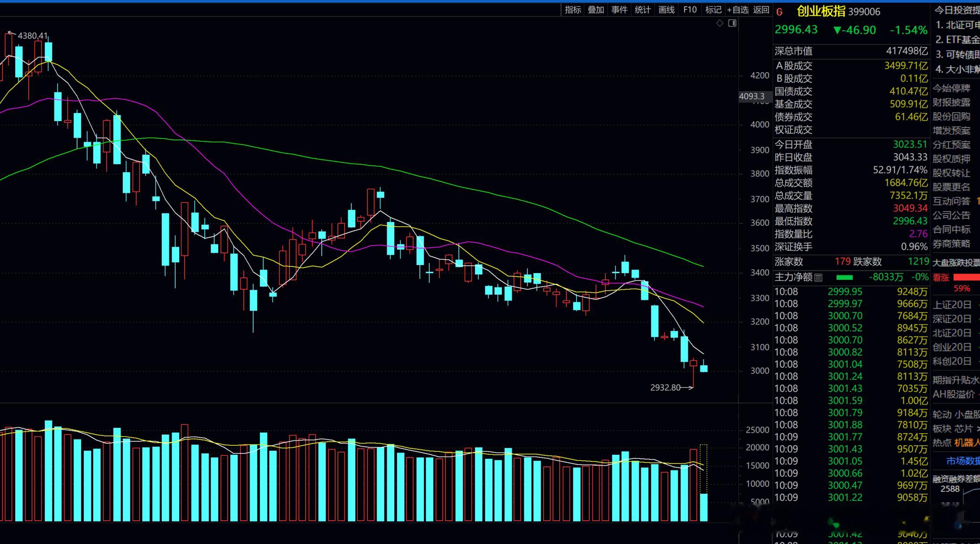Viewport: 980px width, 544px height.
Task: Click the 财报披露 link
Action: click(x=951, y=103)
